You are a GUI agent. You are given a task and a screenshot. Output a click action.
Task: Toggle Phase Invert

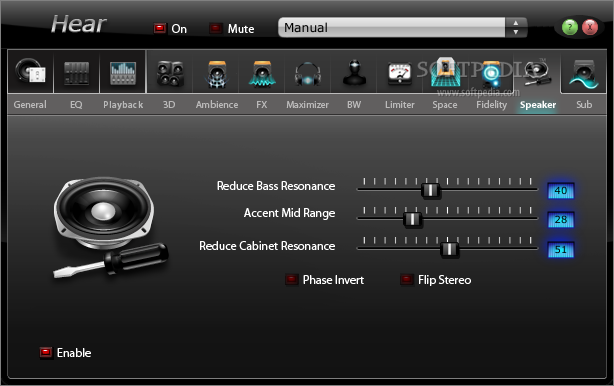291,280
